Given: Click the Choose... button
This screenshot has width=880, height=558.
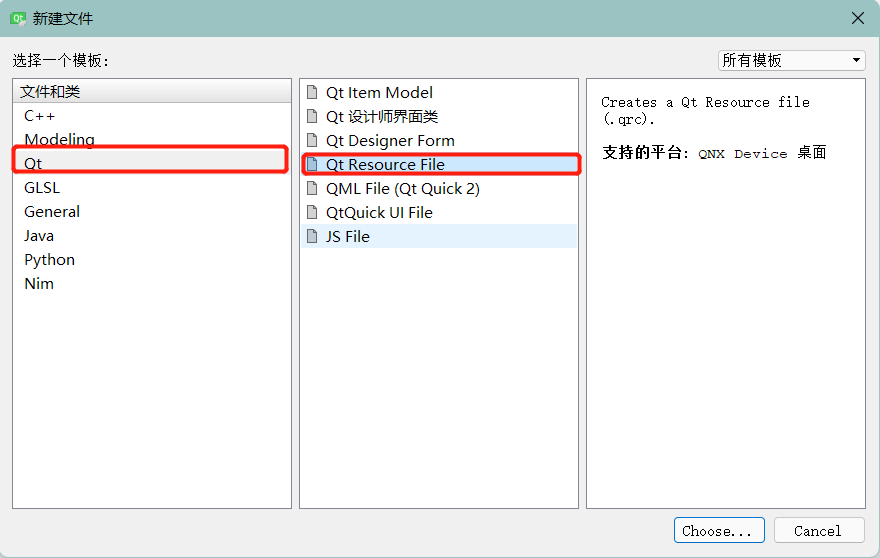Looking at the screenshot, I should pos(719,530).
